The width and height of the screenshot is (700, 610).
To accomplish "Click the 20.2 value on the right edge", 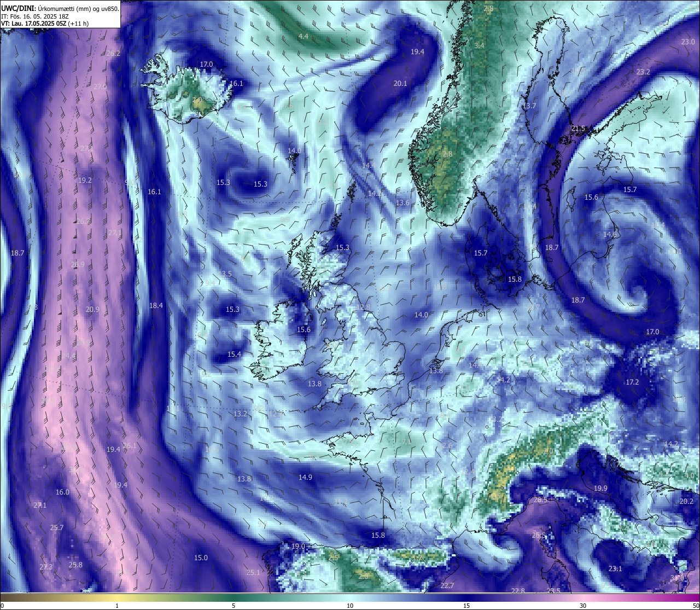I will (686, 502).
